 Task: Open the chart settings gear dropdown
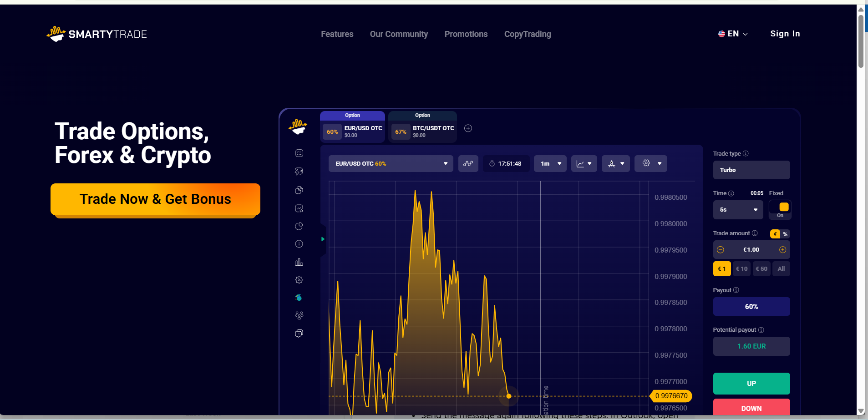click(651, 163)
